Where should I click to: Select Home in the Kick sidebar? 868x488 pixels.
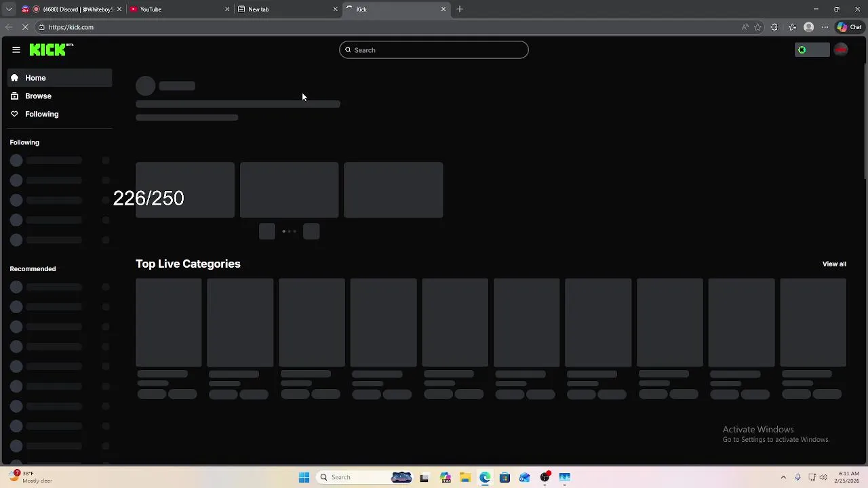[x=60, y=78]
